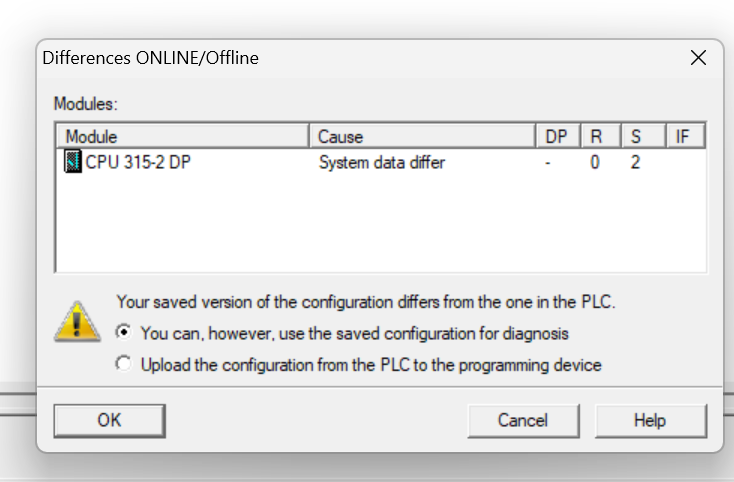734x482 pixels.
Task: Click the slot value 2 cell
Action: pyautogui.click(x=635, y=162)
